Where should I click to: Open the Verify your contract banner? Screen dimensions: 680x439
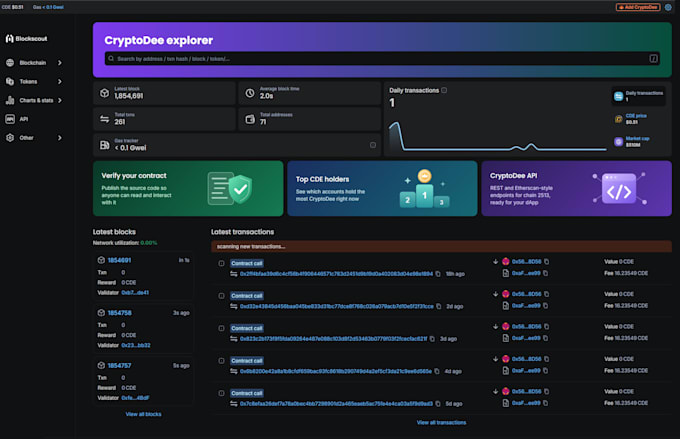(x=188, y=188)
